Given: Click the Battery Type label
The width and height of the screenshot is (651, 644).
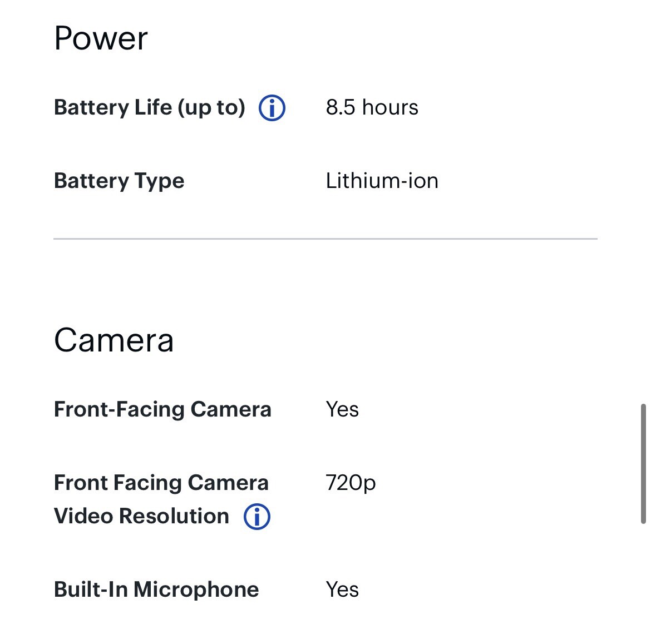Looking at the screenshot, I should click(119, 181).
